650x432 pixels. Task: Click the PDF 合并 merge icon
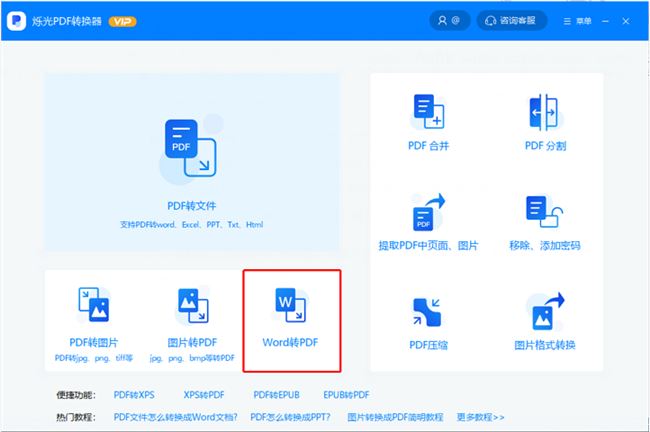pyautogui.click(x=429, y=111)
